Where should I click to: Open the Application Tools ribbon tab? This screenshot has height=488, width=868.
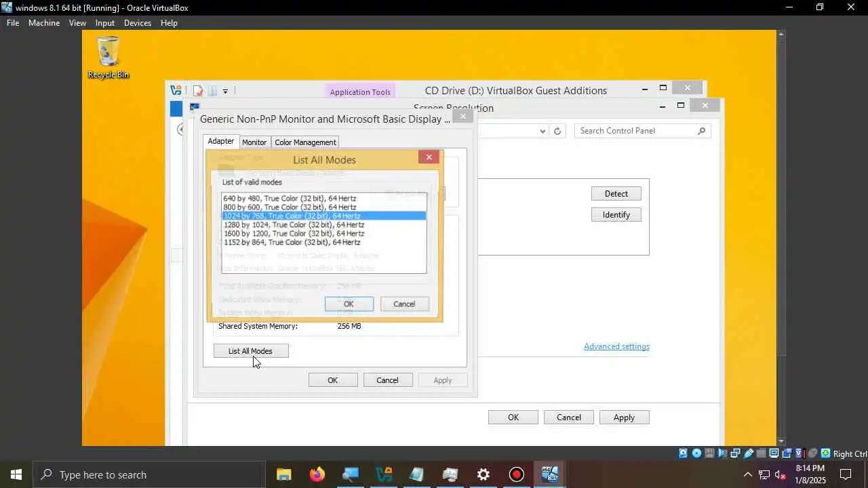(x=360, y=91)
